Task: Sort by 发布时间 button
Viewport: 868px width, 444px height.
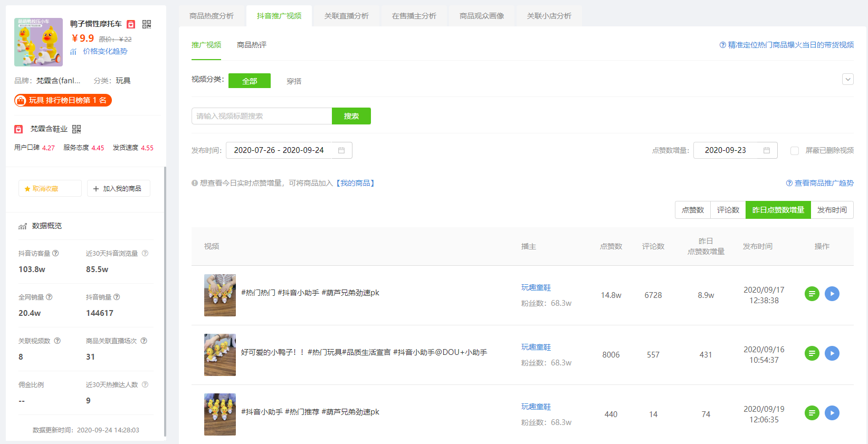Action: pos(832,210)
